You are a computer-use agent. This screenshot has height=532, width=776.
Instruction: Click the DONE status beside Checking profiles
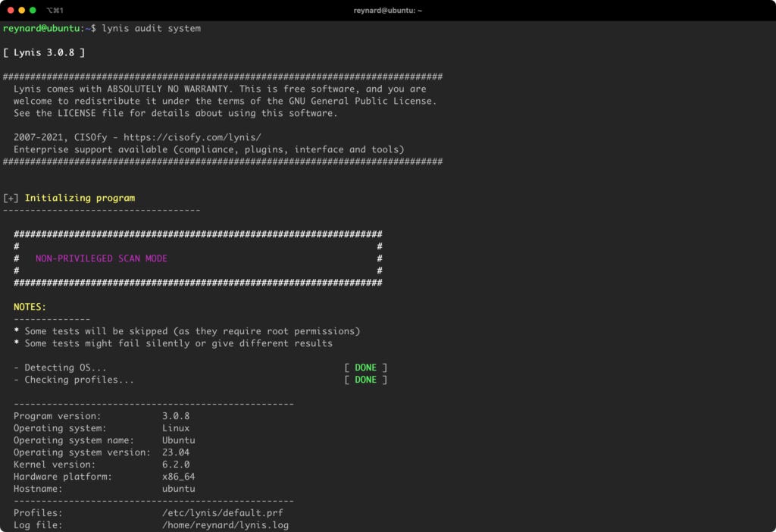click(x=366, y=380)
